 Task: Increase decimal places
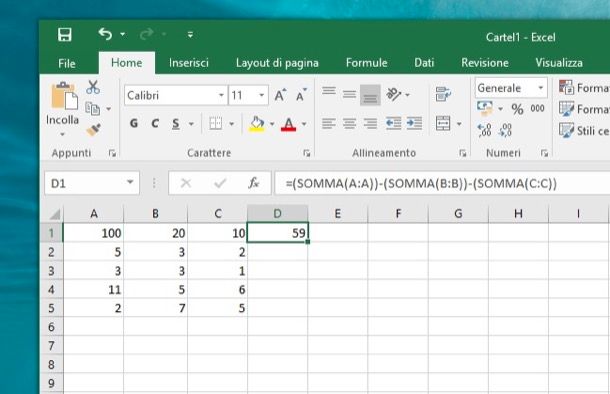tap(484, 130)
